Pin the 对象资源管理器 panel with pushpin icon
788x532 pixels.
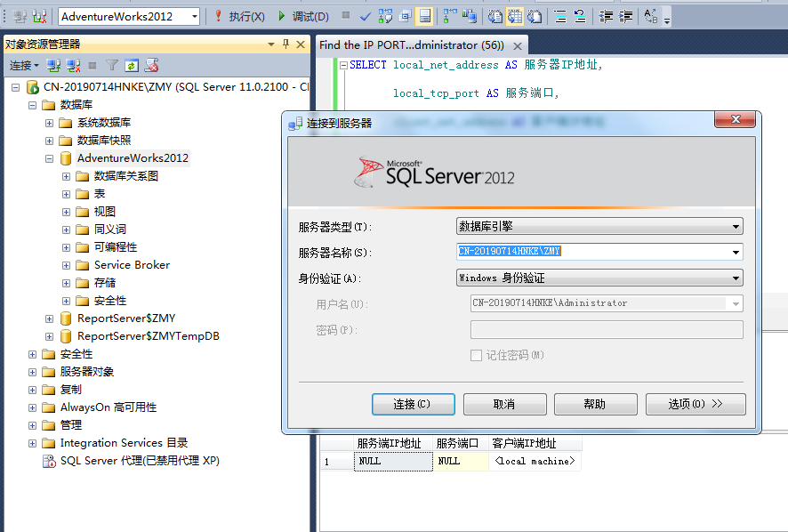(x=285, y=44)
